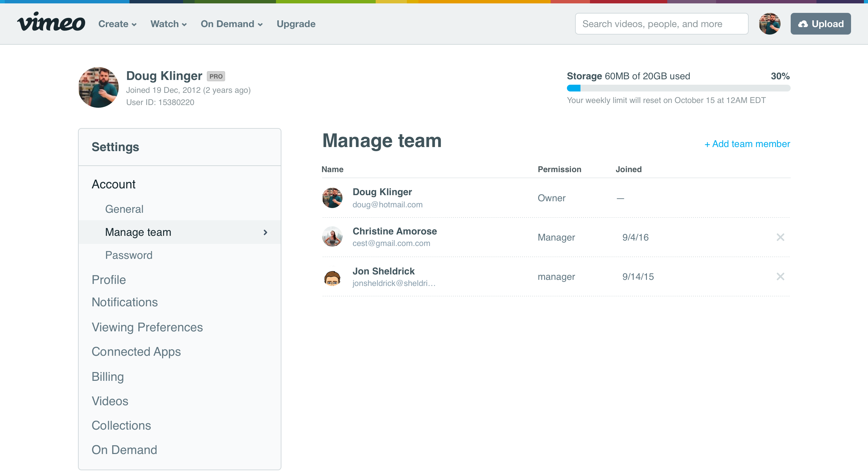Click the weekly limit reset notice

[666, 100]
